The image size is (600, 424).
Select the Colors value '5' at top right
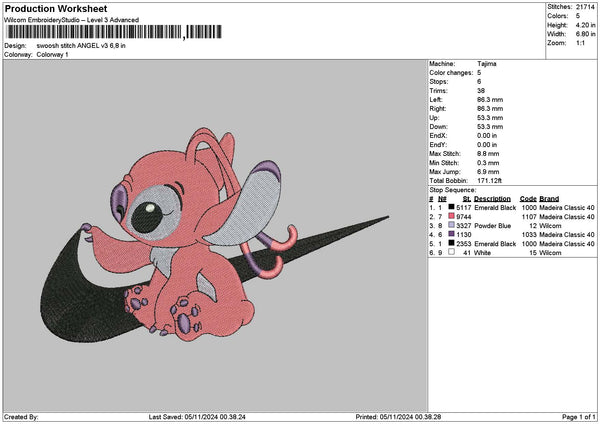click(x=578, y=16)
